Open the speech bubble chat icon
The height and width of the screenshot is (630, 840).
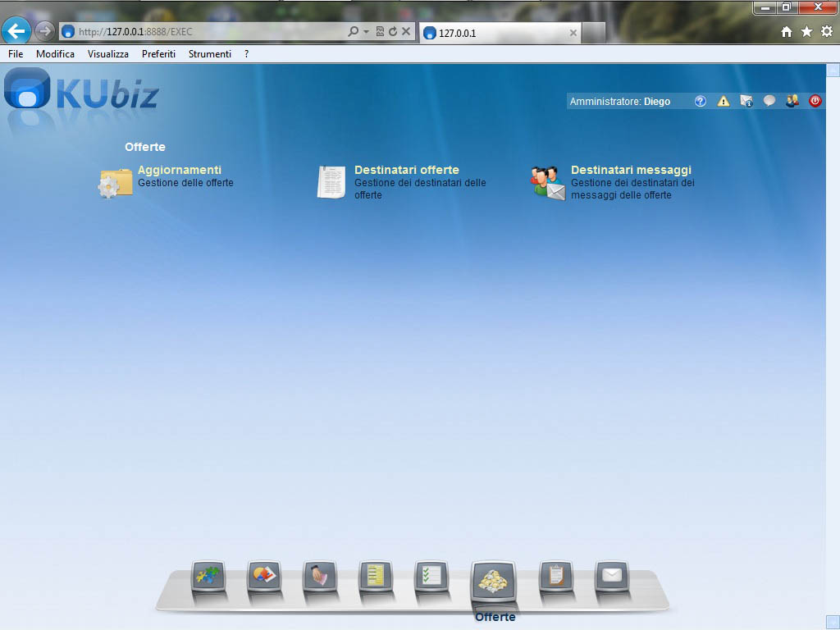pyautogui.click(x=769, y=102)
